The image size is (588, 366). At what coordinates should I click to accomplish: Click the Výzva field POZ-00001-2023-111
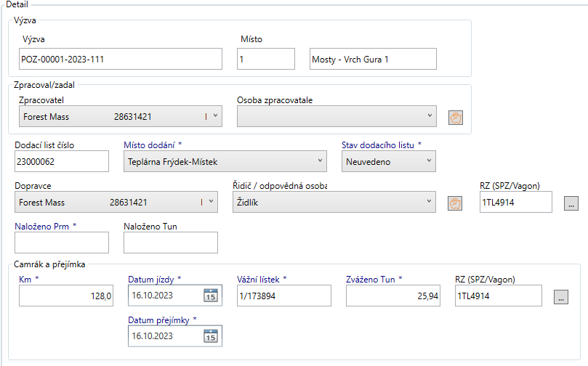pyautogui.click(x=121, y=60)
